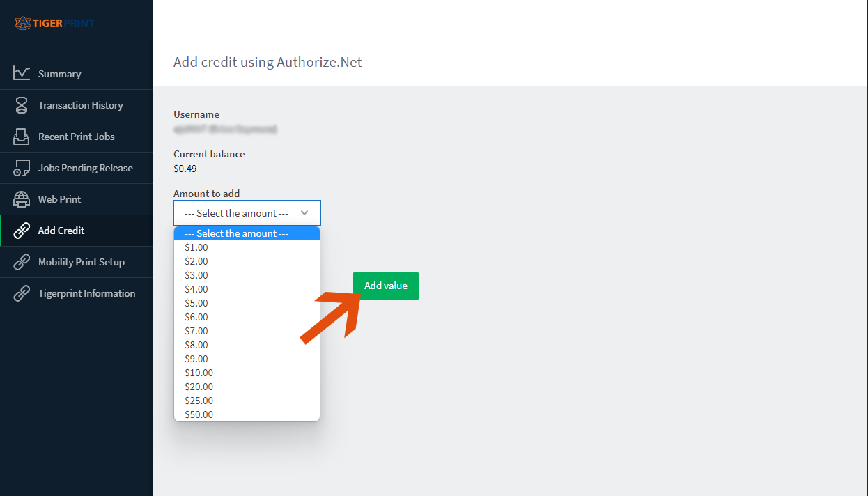Click the Mobility Print Setup link icon
Image resolution: width=868 pixels, height=496 pixels.
click(22, 262)
